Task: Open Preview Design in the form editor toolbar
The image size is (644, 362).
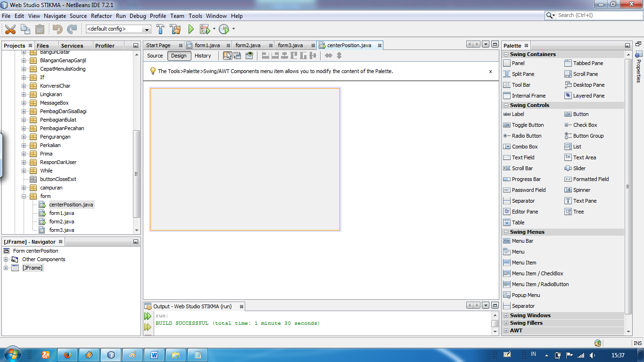Action: pyautogui.click(x=249, y=56)
